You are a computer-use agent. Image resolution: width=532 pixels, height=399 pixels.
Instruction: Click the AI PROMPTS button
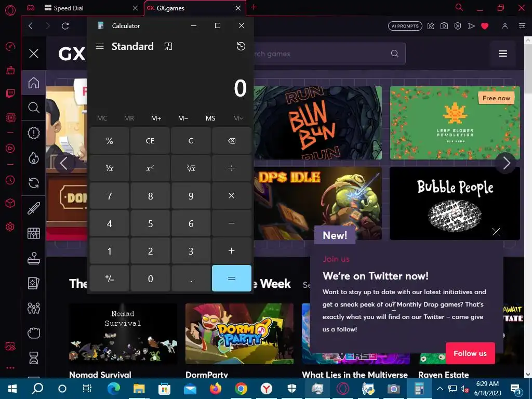pos(405,26)
